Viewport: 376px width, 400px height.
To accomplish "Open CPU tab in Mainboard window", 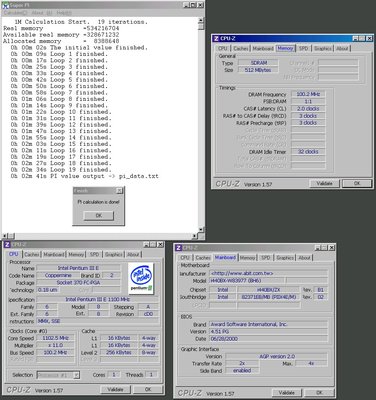I will click(x=185, y=258).
